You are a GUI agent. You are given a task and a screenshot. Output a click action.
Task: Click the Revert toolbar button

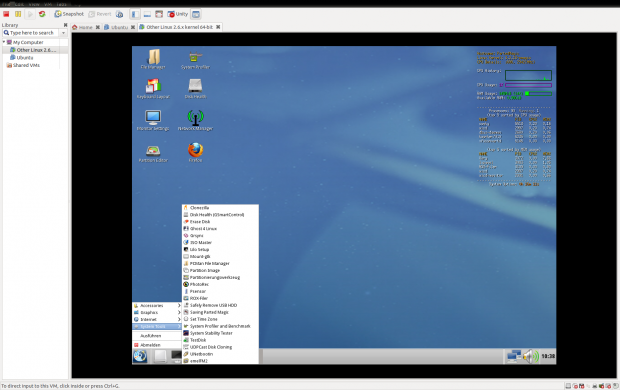[x=100, y=14]
